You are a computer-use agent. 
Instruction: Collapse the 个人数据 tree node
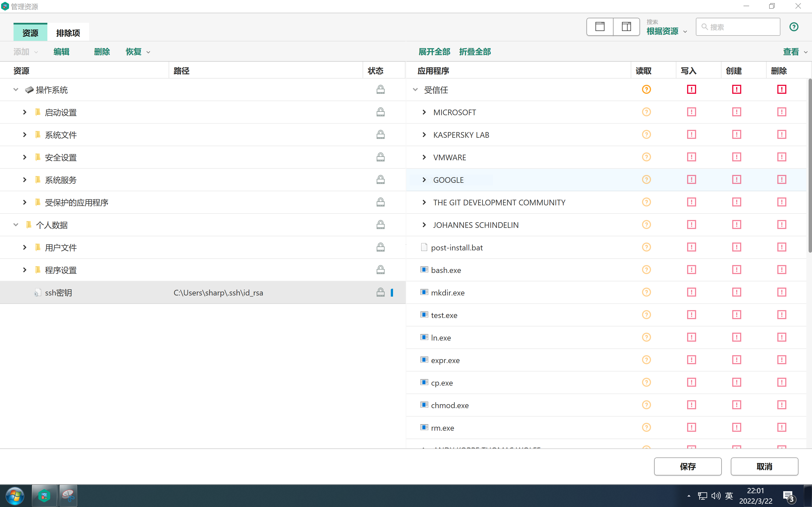click(16, 225)
